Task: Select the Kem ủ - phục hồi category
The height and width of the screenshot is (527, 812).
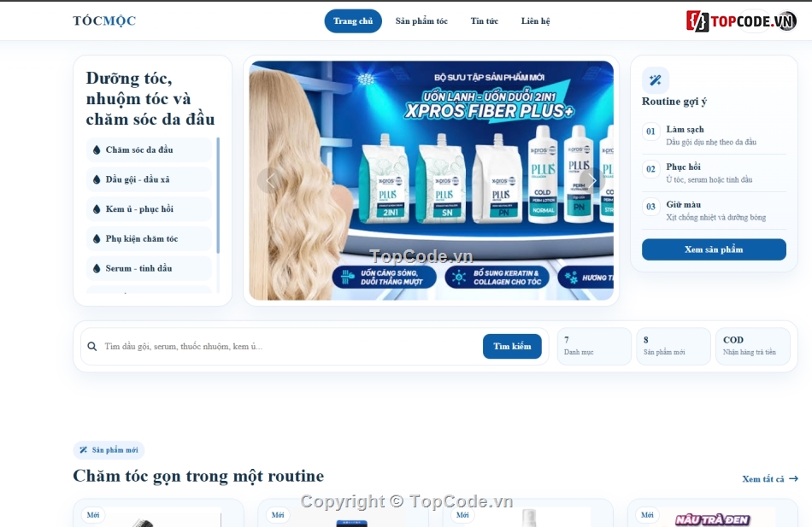Action: click(149, 208)
